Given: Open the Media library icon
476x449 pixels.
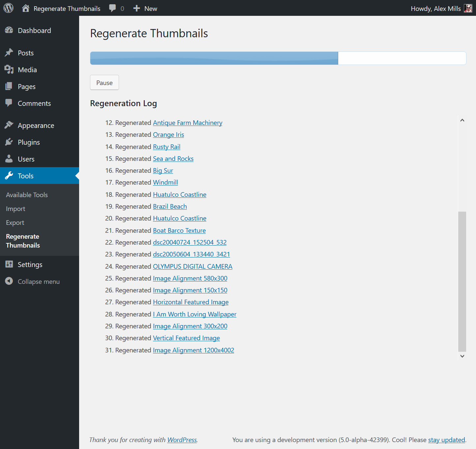Looking at the screenshot, I should pyautogui.click(x=9, y=70).
